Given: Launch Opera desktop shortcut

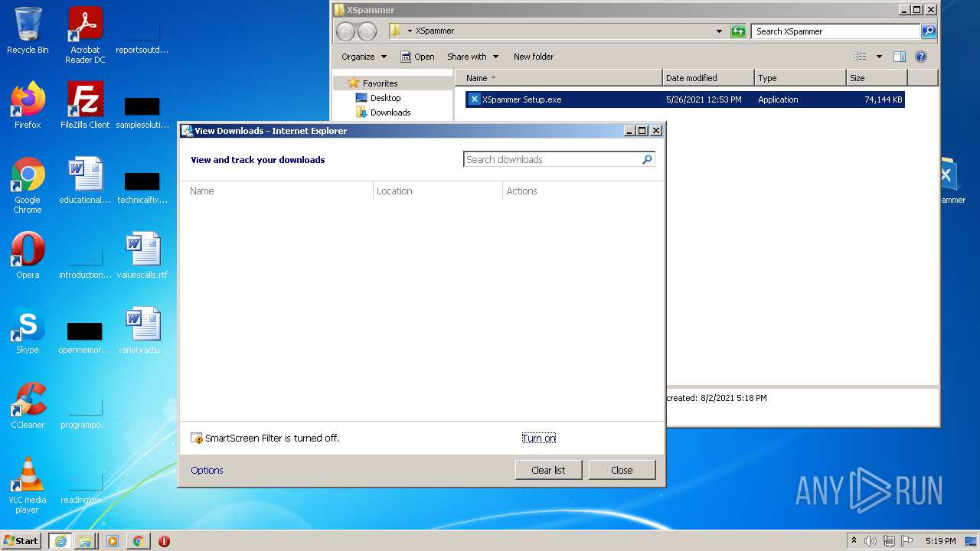Looking at the screenshot, I should coord(28,256).
